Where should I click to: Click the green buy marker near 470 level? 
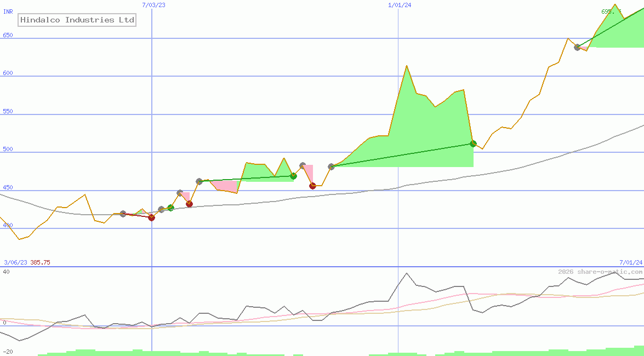[294, 176]
